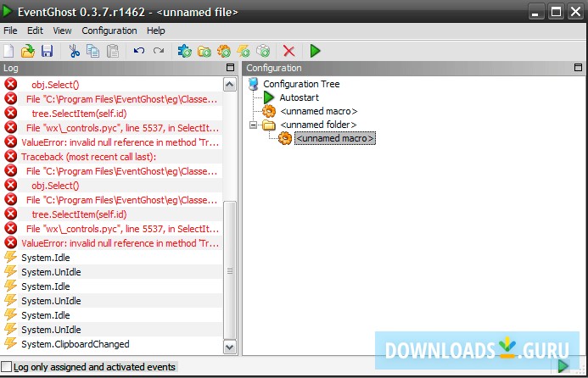Minimize the EventGhost window

(x=536, y=12)
